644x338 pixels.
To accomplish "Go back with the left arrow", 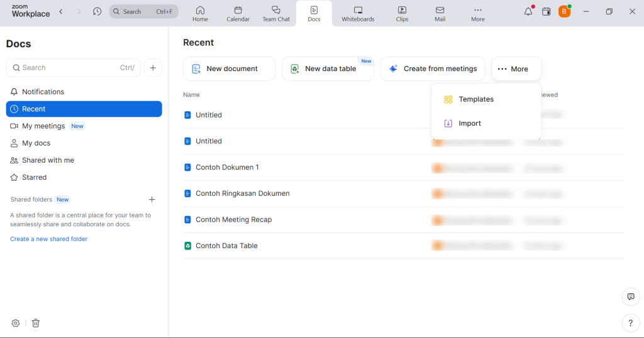I will (61, 11).
